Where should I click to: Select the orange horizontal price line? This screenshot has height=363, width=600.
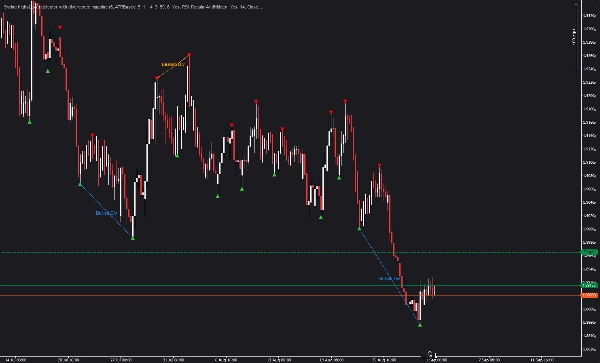[290, 295]
